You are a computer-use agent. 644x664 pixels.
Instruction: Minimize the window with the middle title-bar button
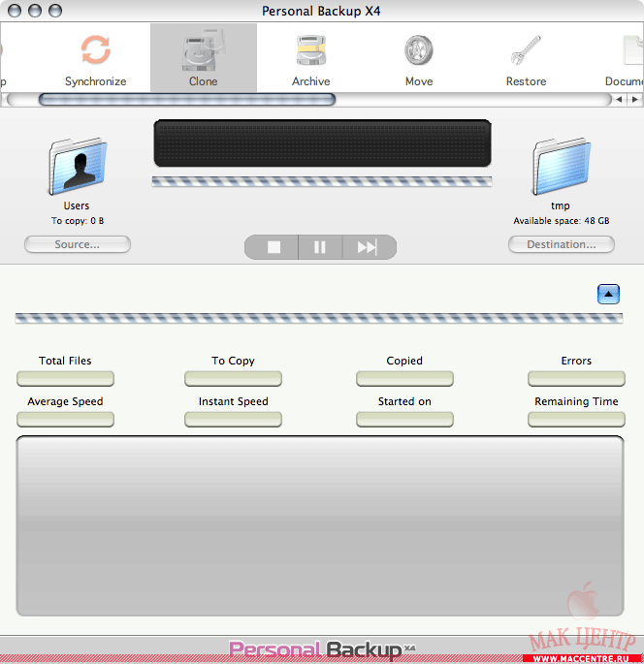(x=35, y=11)
